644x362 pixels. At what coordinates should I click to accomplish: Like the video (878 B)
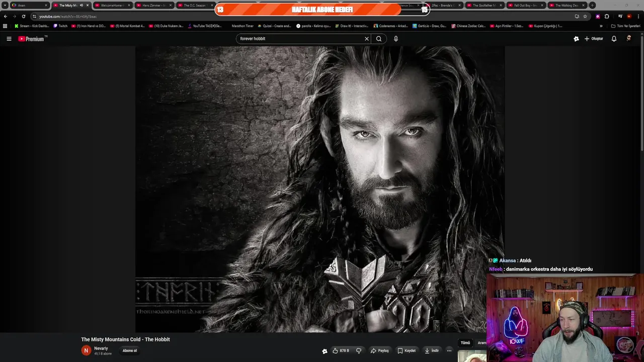point(341,350)
